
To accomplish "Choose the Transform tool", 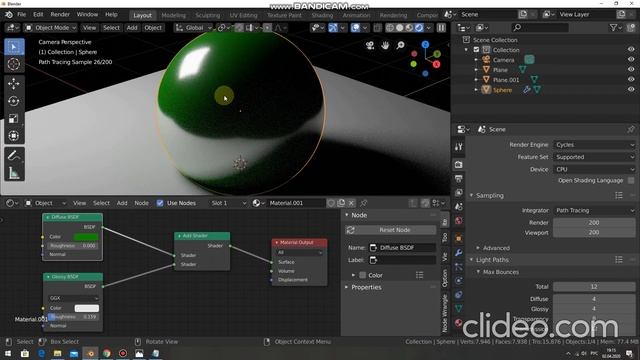I will pos(14,136).
